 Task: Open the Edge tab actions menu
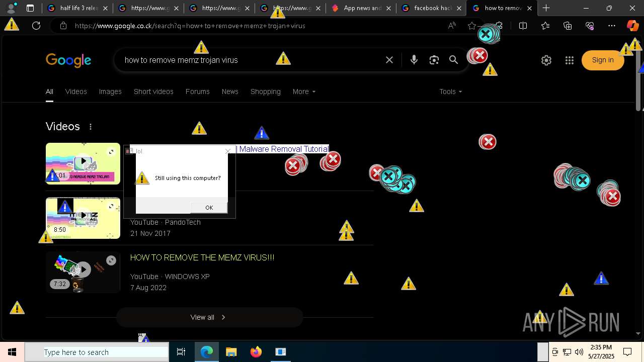pyautogui.click(x=30, y=8)
